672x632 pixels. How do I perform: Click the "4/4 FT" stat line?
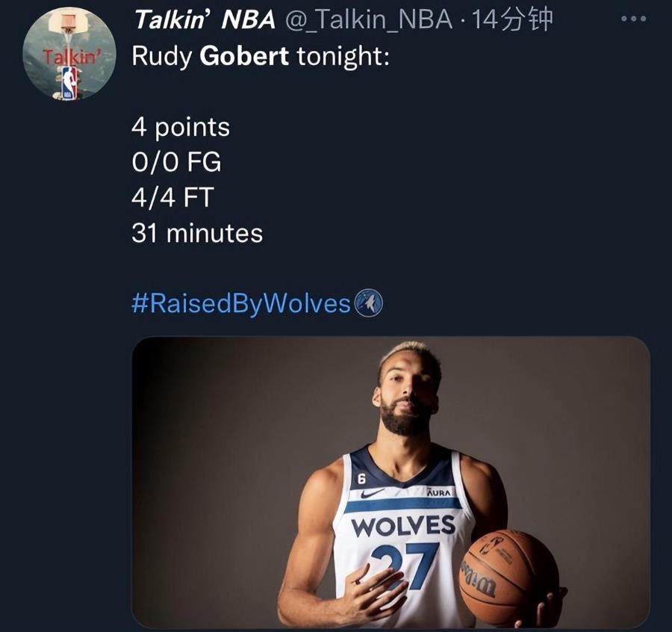pyautogui.click(x=172, y=197)
